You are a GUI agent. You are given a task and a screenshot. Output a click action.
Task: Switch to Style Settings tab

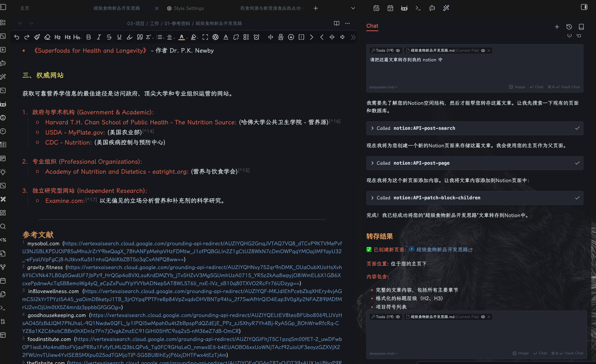pos(189,8)
